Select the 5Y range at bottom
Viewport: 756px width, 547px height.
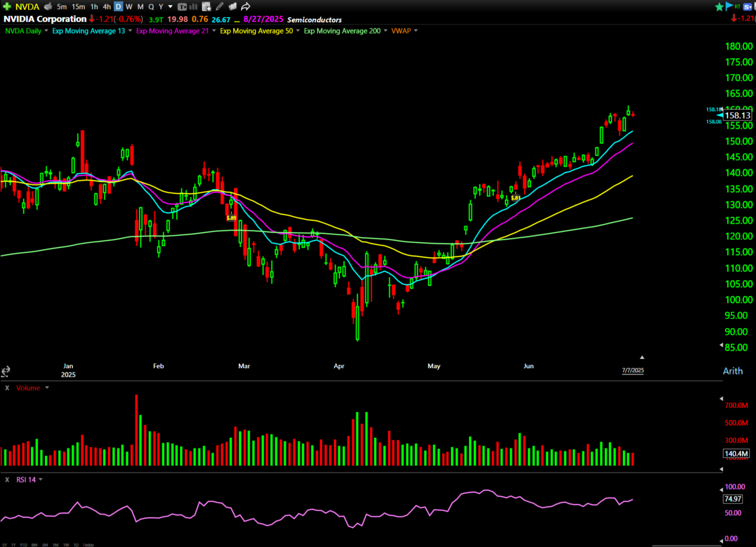5,545
